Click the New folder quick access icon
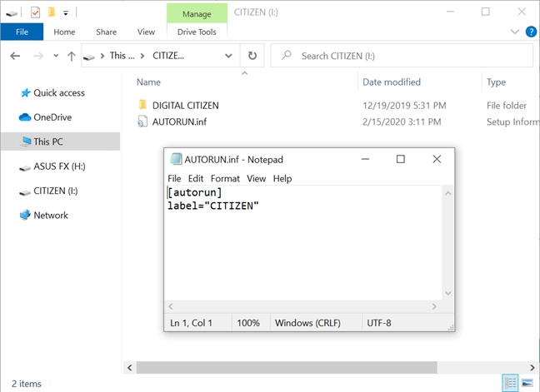This screenshot has height=392, width=540. (52, 12)
